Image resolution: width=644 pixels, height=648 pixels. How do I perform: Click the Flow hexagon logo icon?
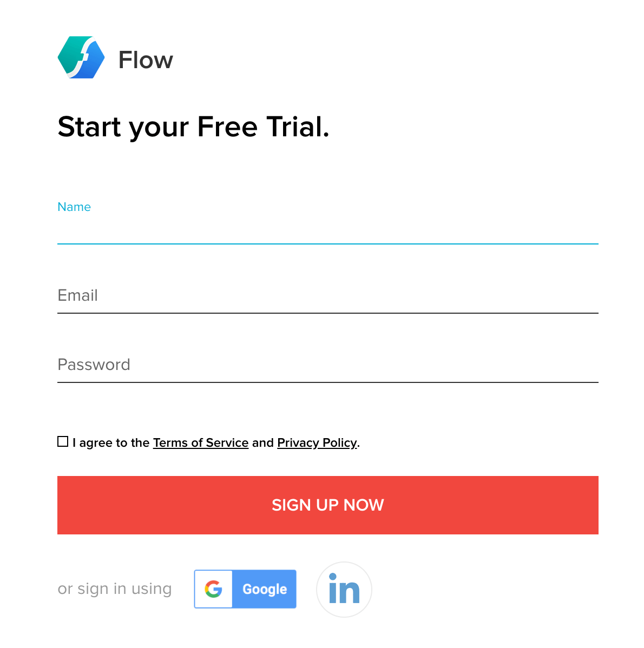click(x=81, y=57)
